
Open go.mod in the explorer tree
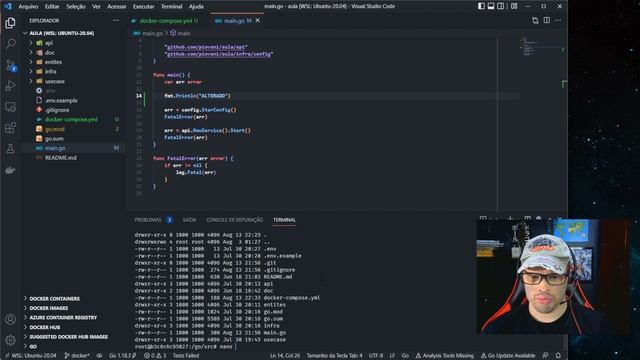click(55, 129)
